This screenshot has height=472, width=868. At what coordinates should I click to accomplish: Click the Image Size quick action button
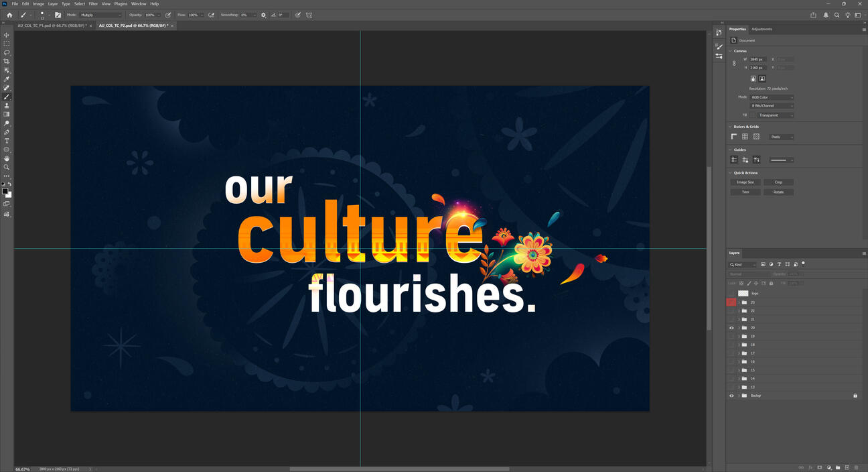pos(745,182)
